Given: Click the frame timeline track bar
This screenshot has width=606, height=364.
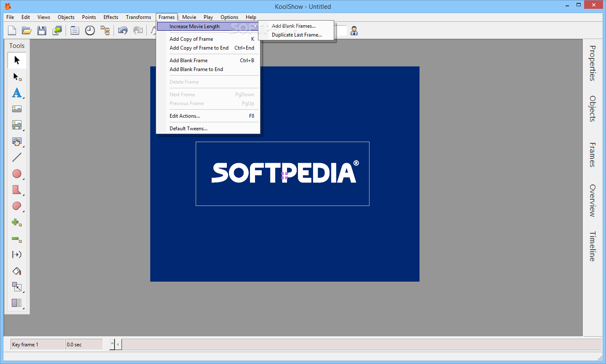Looking at the screenshot, I should click(362, 345).
